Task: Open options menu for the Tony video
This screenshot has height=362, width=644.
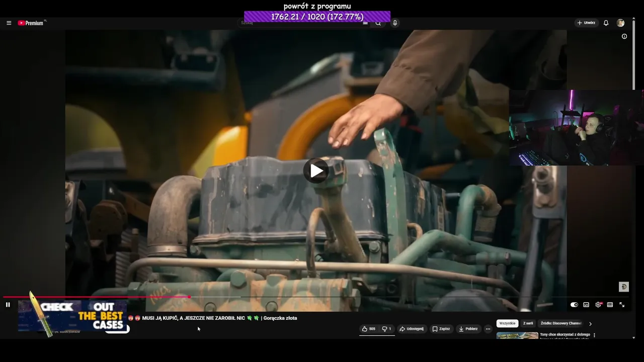Action: pyautogui.click(x=594, y=335)
